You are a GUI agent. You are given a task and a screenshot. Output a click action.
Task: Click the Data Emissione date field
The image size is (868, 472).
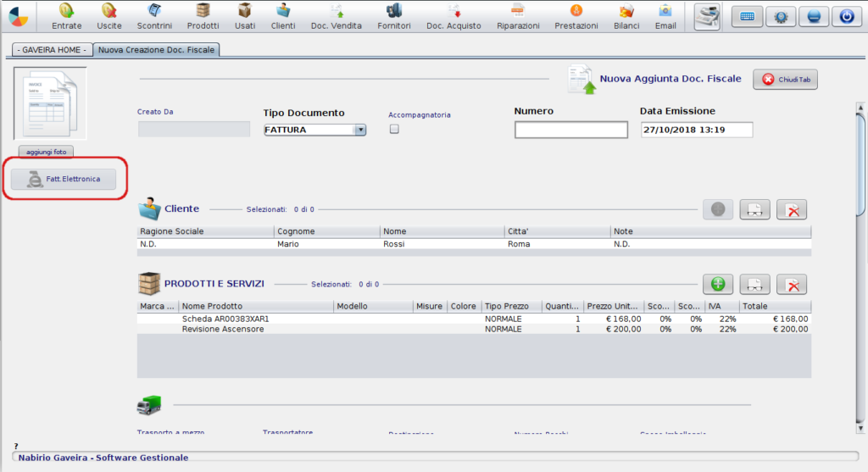697,130
